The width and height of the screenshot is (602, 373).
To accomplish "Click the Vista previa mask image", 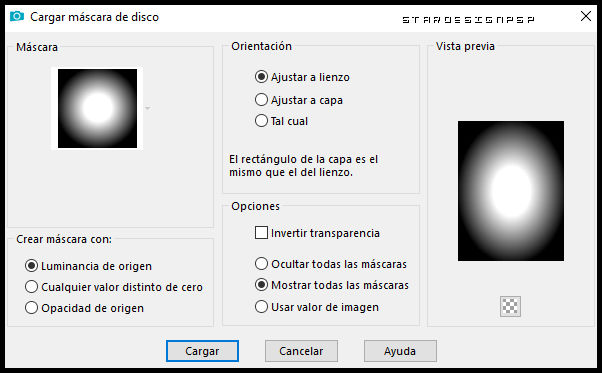I will coord(511,191).
